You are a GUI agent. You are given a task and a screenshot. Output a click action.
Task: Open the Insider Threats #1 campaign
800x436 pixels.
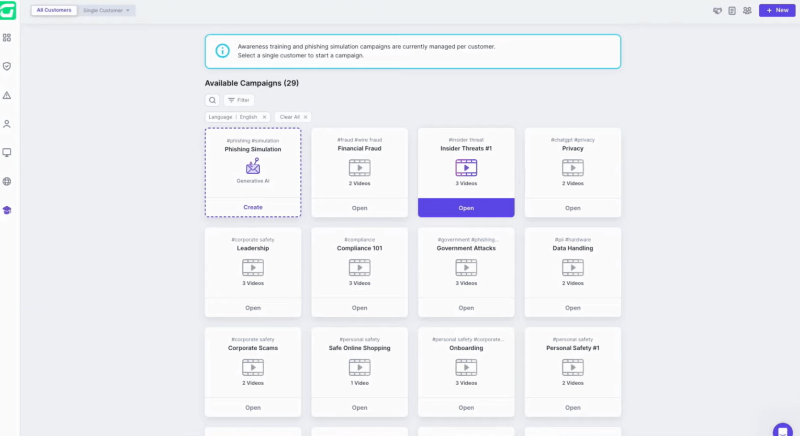point(466,208)
